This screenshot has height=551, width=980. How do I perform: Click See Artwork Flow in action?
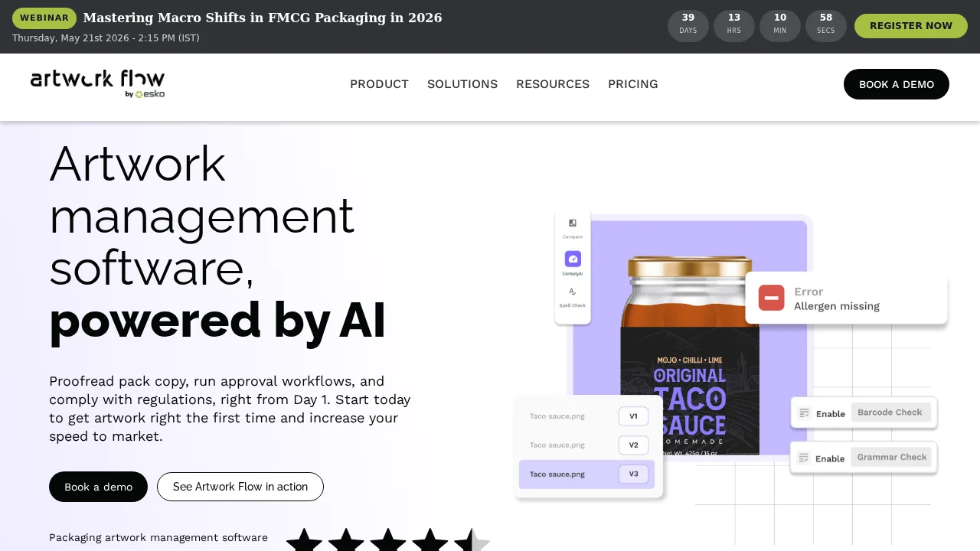pos(240,487)
